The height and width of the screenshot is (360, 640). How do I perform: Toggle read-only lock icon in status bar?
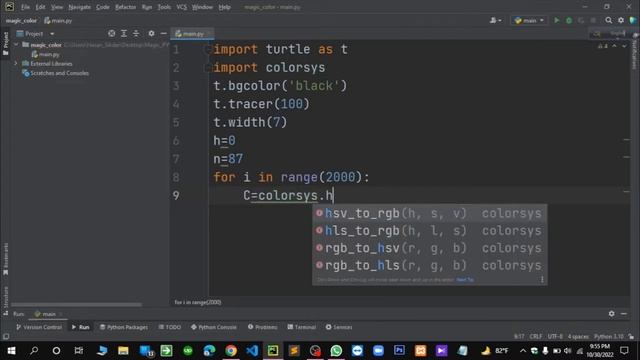click(631, 337)
